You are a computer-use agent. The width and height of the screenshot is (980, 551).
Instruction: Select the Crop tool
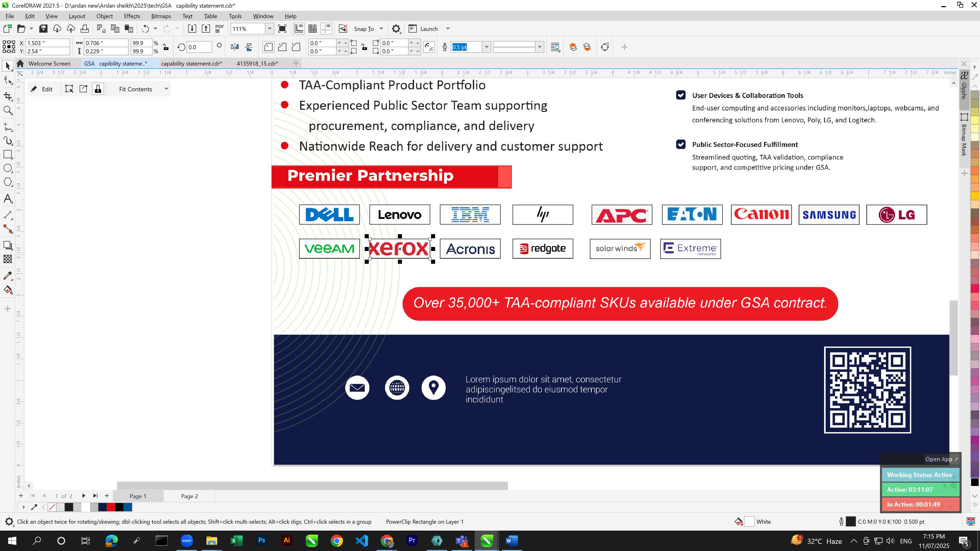point(8,96)
